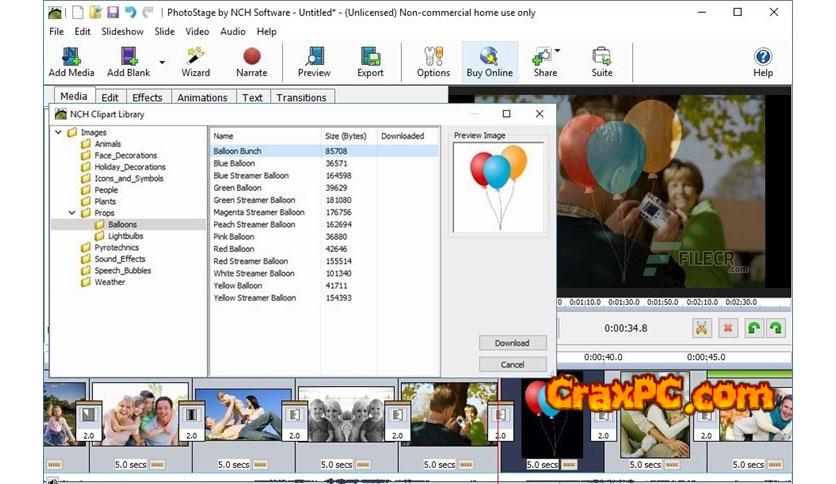Click the red X delete icon
Viewport: 836px width, 484px height.
click(x=727, y=328)
